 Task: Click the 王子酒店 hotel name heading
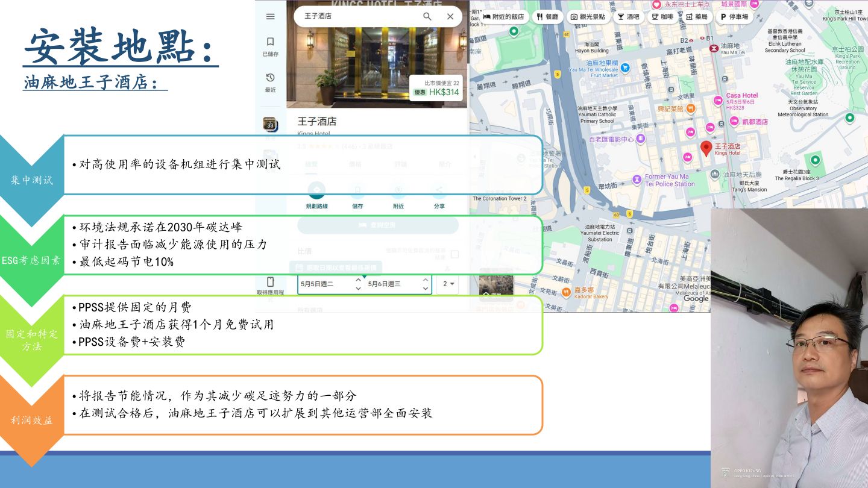point(317,122)
